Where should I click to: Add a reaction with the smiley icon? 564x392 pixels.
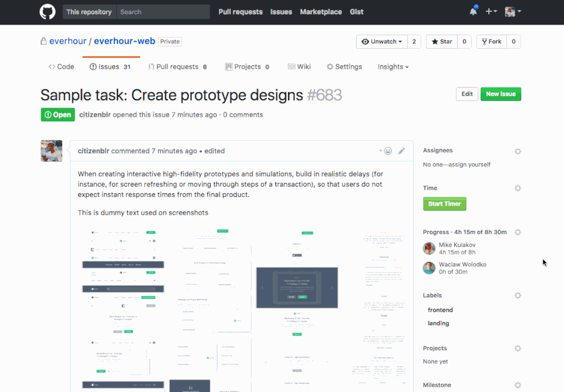385,151
